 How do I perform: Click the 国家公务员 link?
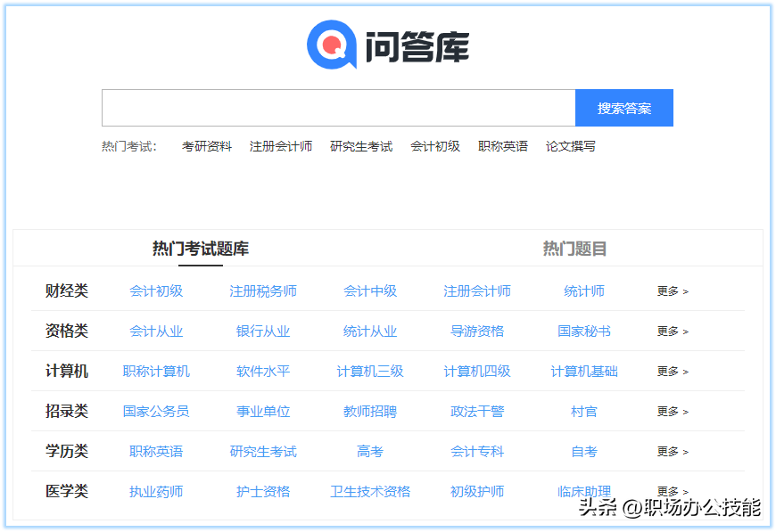(156, 411)
